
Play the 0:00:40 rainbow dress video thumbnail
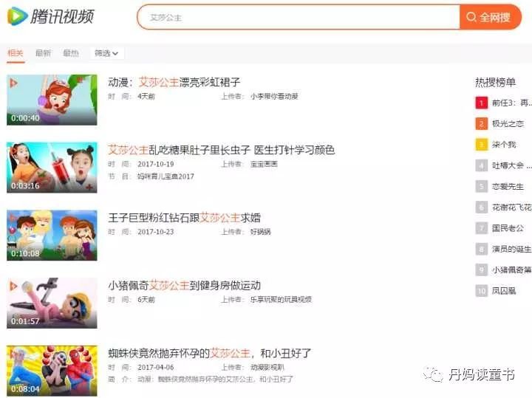pos(52,100)
